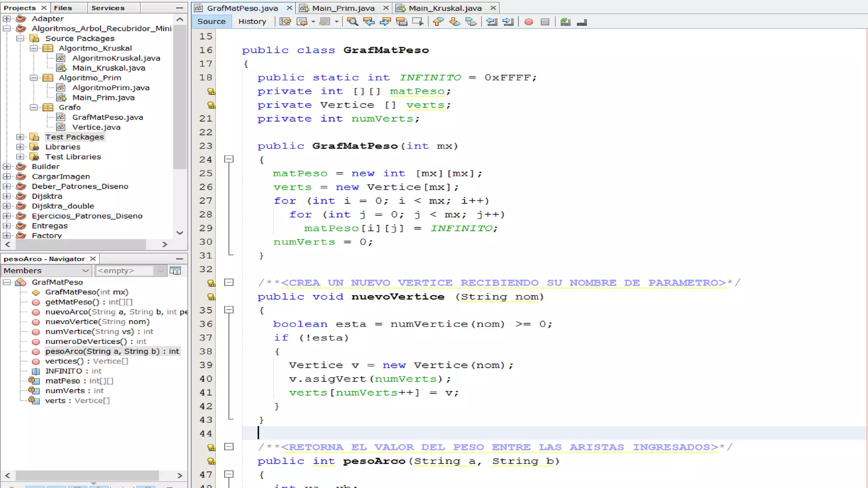Collapse the Algoritmo_Kruskal package
Screen dimensions: 868x488
click(x=33, y=48)
